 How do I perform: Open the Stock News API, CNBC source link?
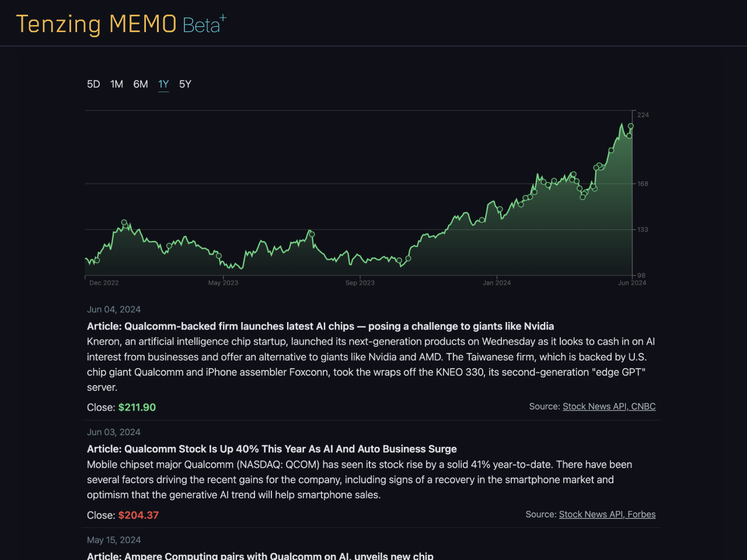(609, 406)
